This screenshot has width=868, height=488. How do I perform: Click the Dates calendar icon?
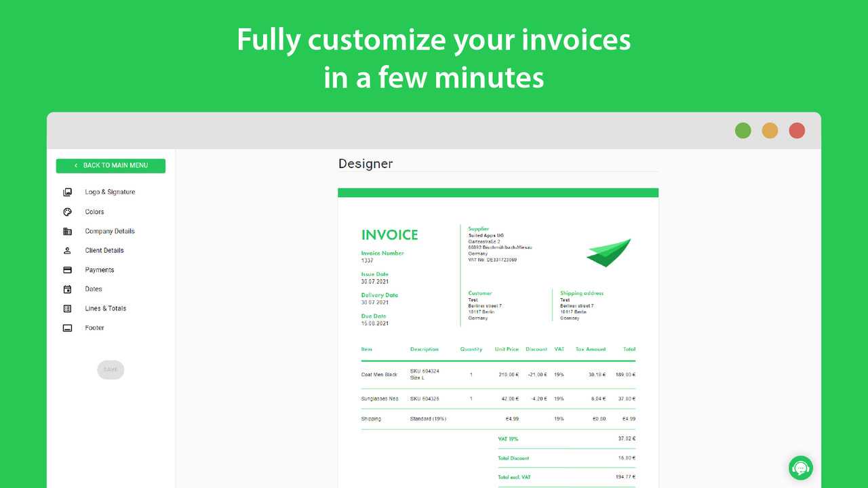(x=66, y=289)
